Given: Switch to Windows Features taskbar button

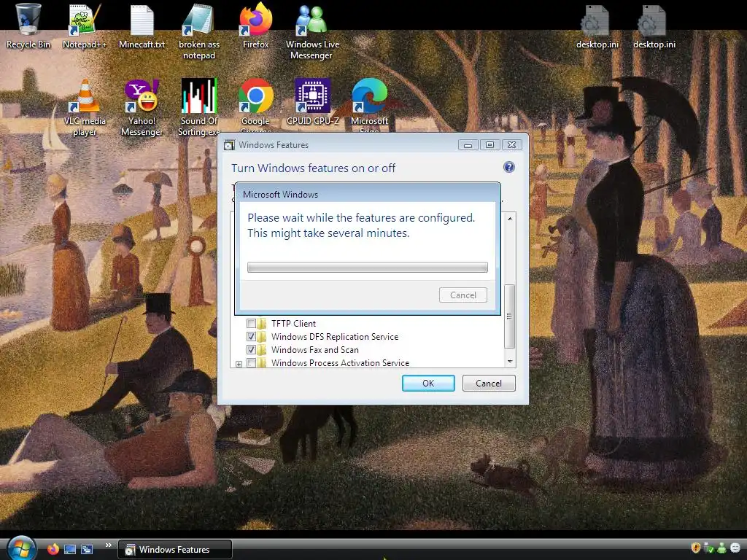Looking at the screenshot, I should pyautogui.click(x=175, y=550).
